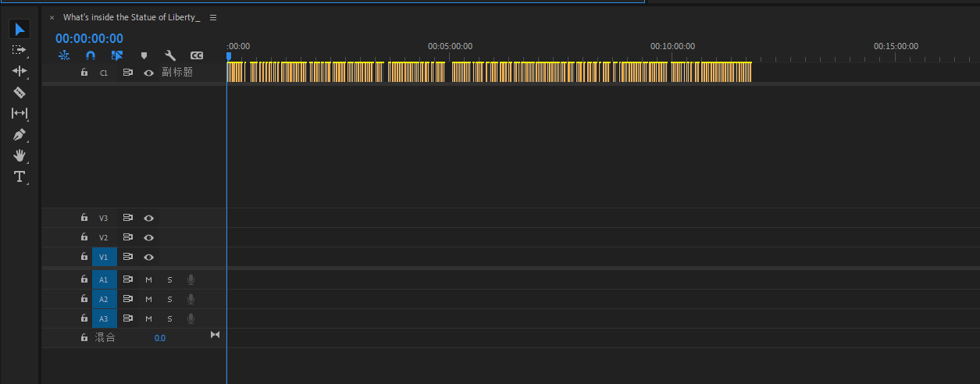
Task: Close the Statue of Liberty sequence tab
Action: [x=52, y=17]
